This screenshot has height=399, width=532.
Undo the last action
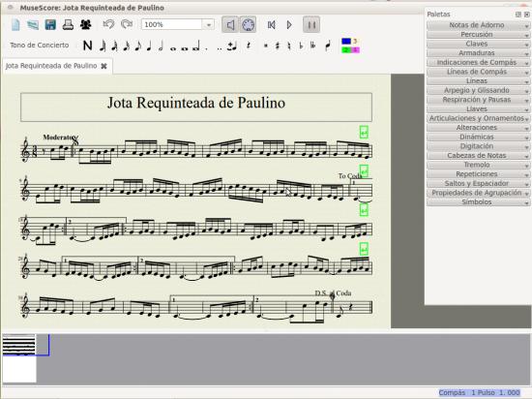pos(108,24)
